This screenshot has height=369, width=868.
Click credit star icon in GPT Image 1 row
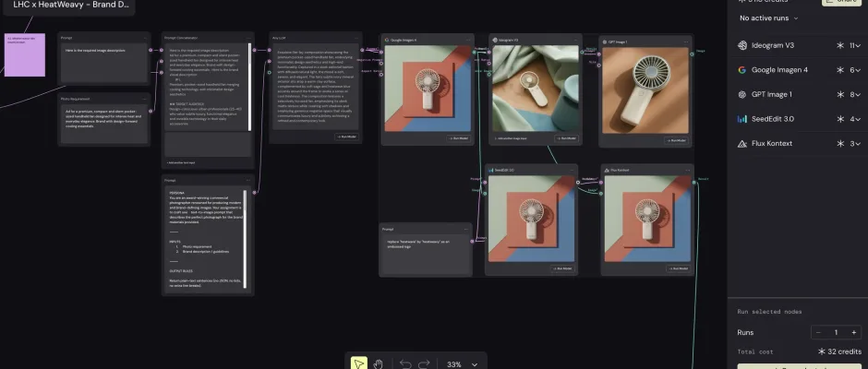tap(839, 95)
